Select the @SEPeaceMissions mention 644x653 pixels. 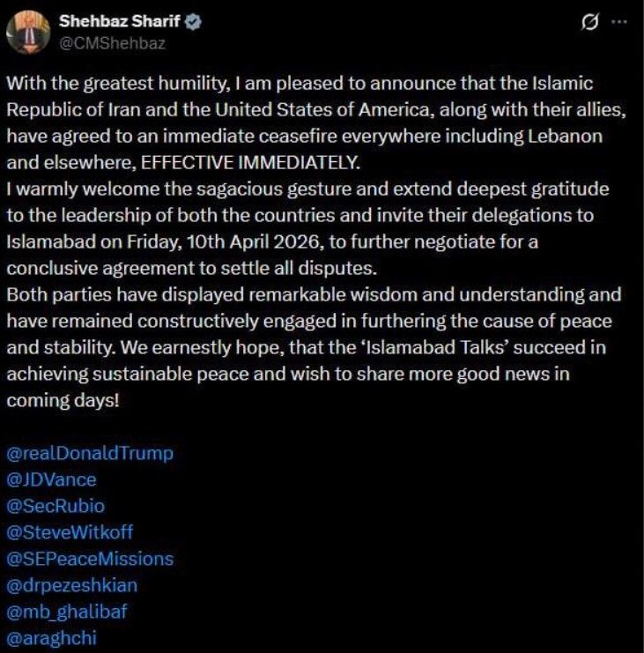tap(89, 559)
